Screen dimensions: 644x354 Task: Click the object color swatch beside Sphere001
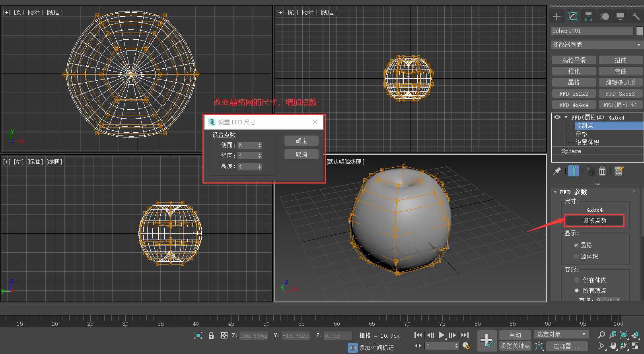(x=640, y=31)
